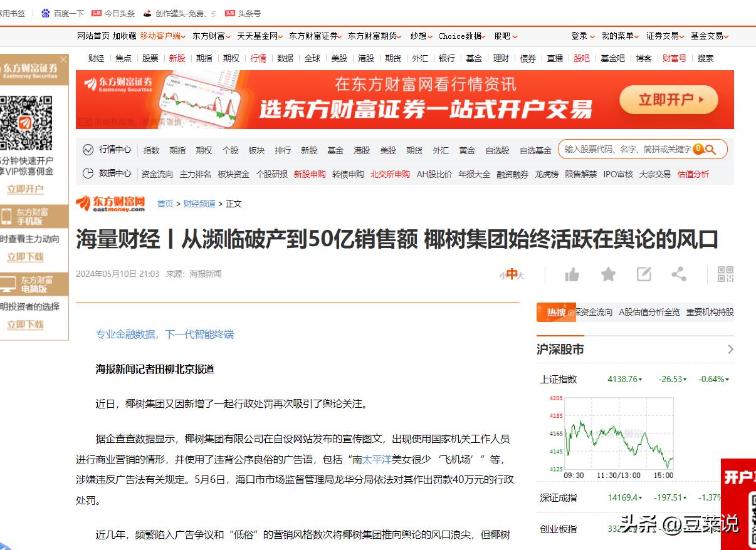Open 基金吧 navigation item
This screenshot has height=550, width=756.
pos(612,58)
